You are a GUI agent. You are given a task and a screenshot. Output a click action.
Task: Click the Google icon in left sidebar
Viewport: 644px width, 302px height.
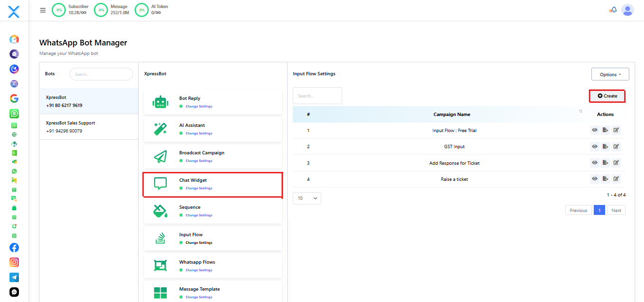tap(14, 98)
